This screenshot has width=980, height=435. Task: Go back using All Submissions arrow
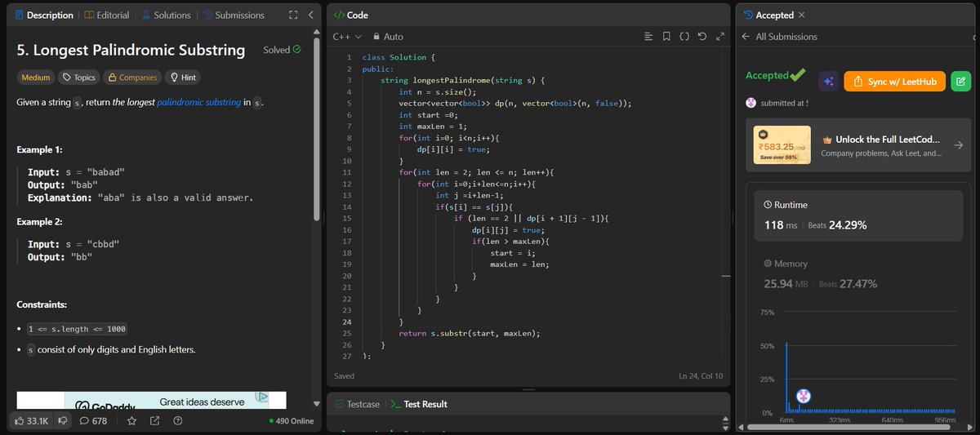746,37
